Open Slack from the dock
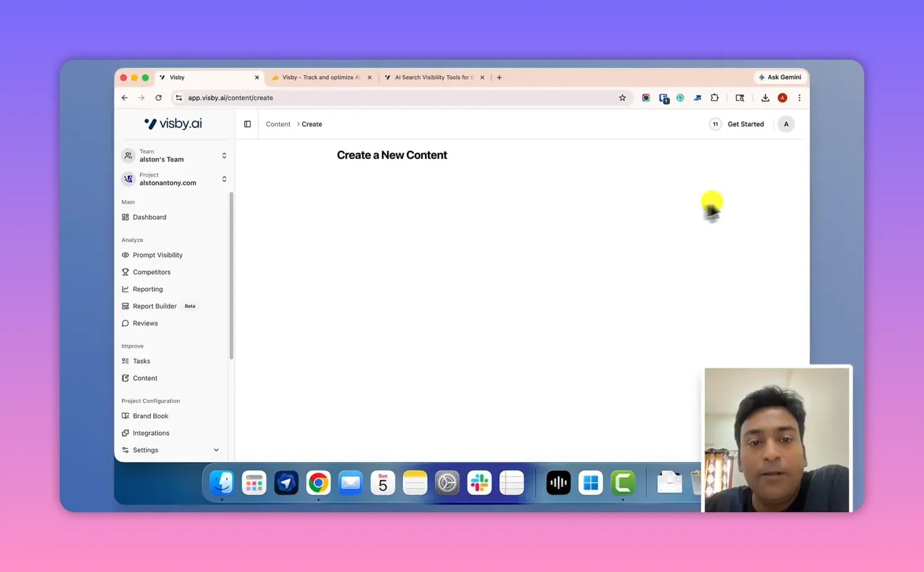Screen dimensions: 924x572 pos(479,483)
